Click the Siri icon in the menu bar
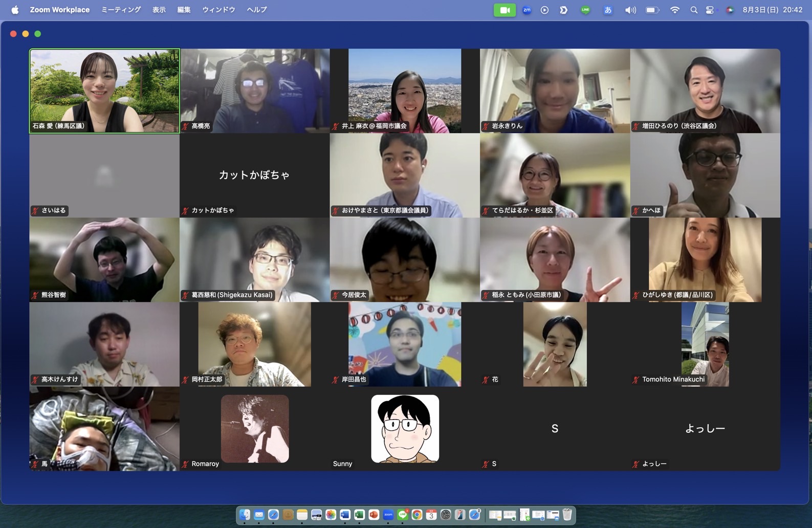The image size is (812, 528). point(730,10)
